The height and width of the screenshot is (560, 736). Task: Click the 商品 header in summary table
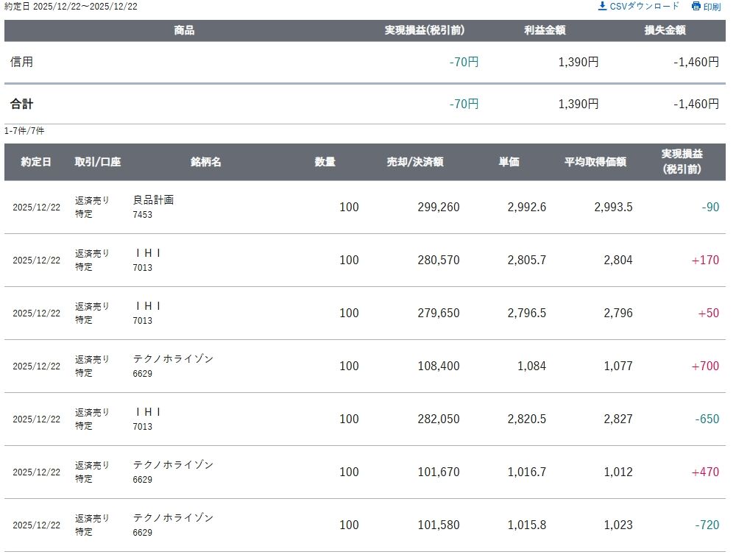[x=184, y=31]
